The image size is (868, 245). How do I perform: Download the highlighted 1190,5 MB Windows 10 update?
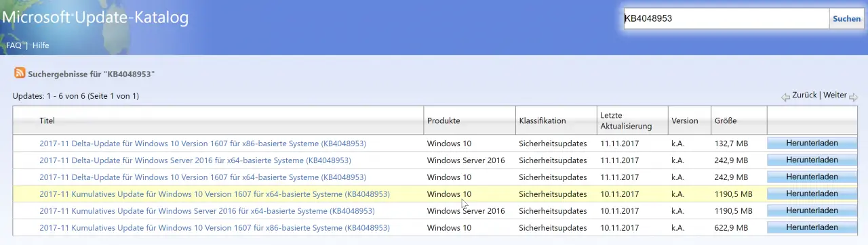pos(812,194)
